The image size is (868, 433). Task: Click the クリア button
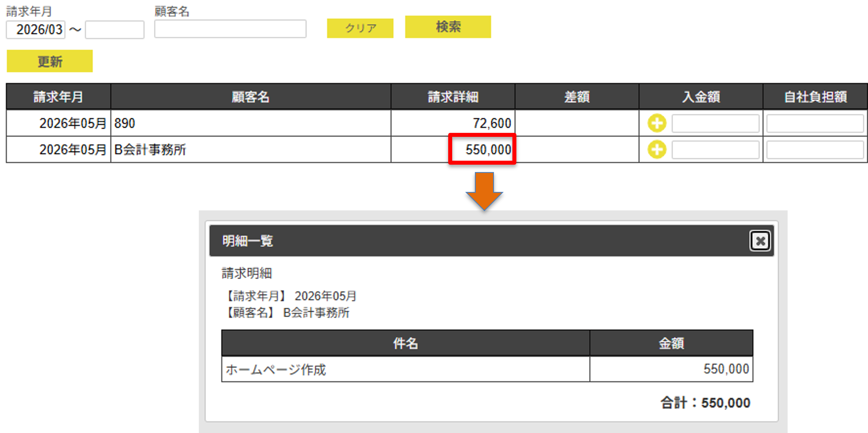pos(360,28)
